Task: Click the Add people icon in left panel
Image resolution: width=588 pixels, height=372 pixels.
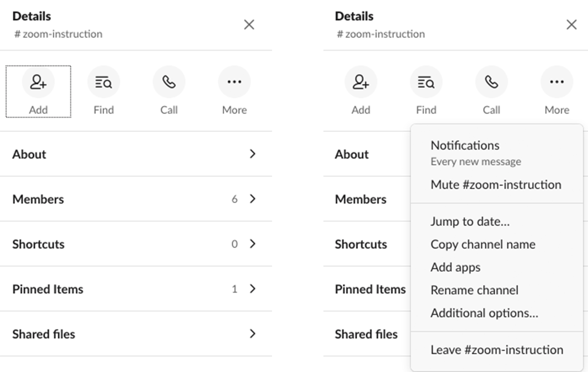Action: (x=38, y=82)
